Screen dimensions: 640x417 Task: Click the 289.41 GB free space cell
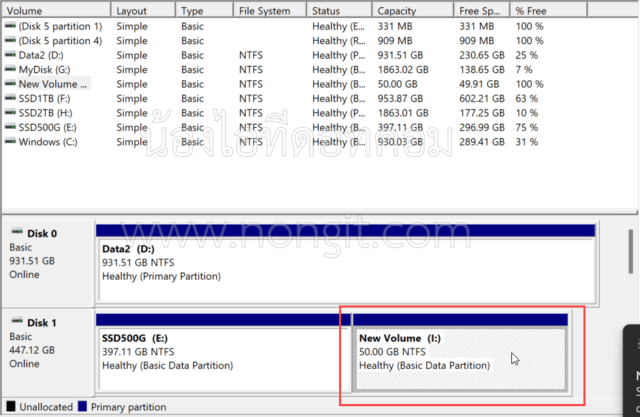pos(482,142)
